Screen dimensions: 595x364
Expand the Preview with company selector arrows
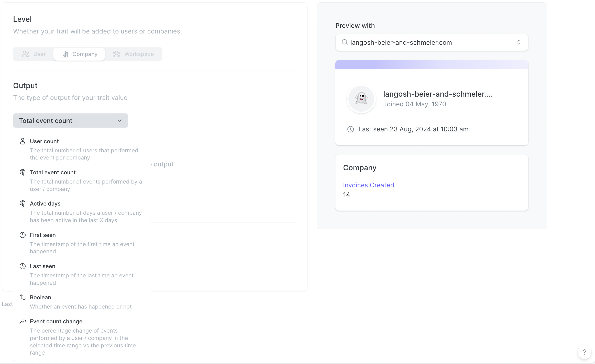click(519, 42)
